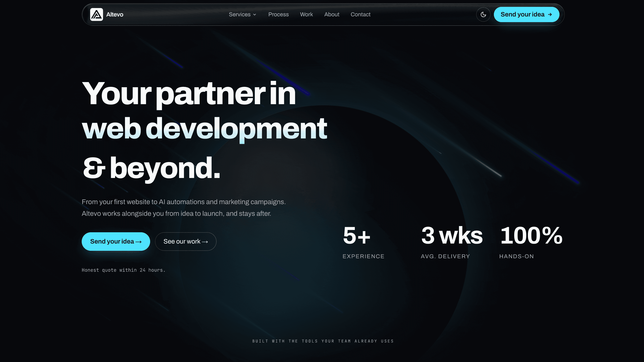Click 'BUILT WITH THE TOOLS YOUR TEAM ALREADY USES'

[323, 341]
